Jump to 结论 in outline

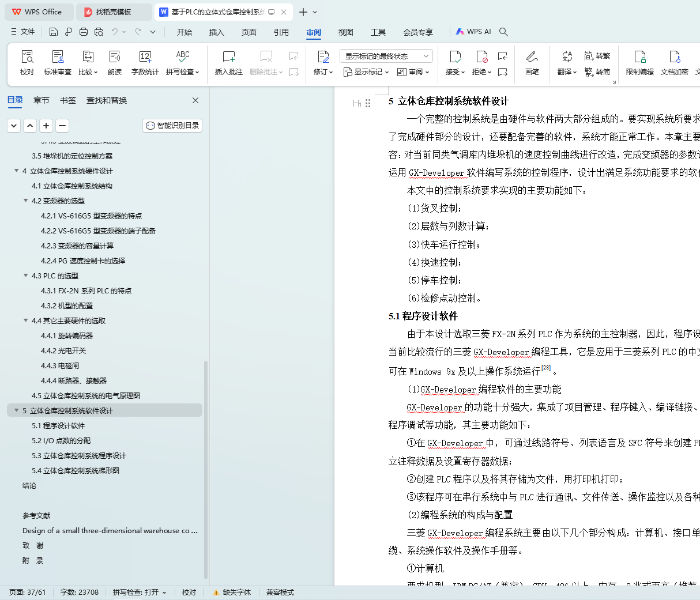pos(29,485)
